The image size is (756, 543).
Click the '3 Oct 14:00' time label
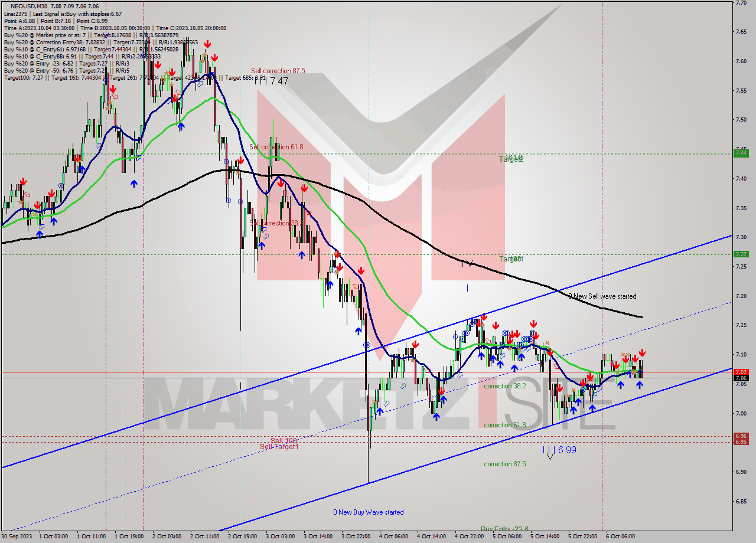click(319, 537)
